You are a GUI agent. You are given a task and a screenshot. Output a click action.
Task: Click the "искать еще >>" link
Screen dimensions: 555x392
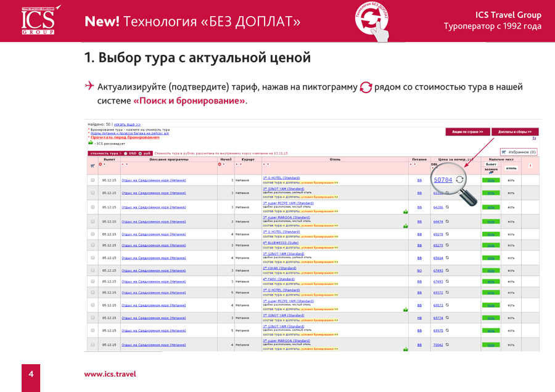(x=127, y=125)
